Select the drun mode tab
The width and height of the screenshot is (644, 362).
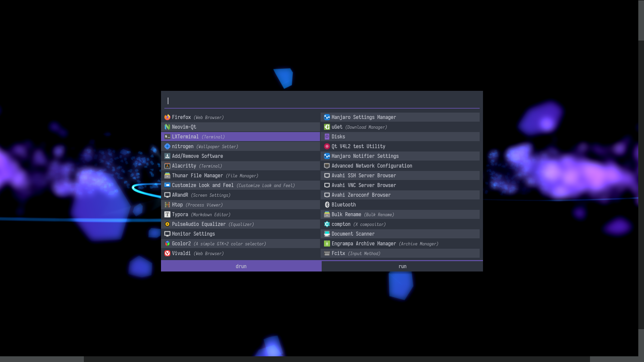241,266
